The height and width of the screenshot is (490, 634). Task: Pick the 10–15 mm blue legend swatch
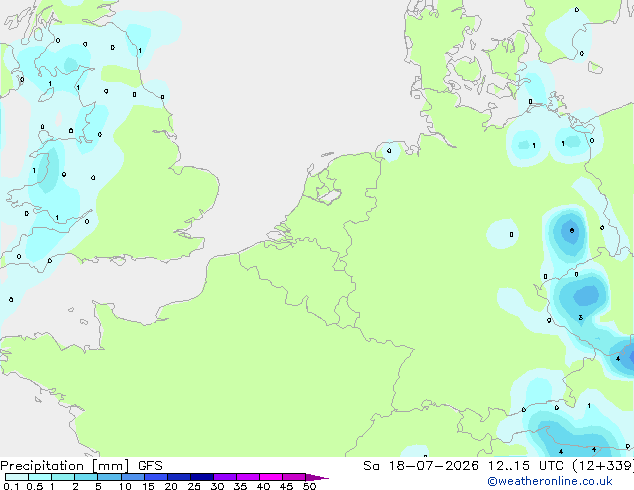[x=132, y=477]
